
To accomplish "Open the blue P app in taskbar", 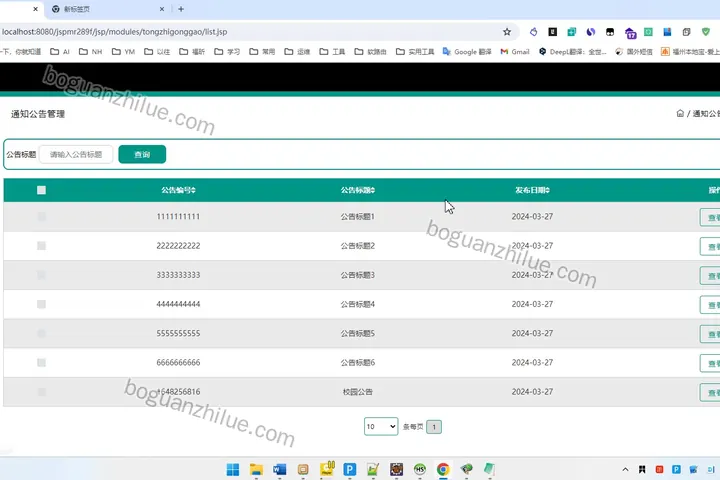I will pos(349,469).
